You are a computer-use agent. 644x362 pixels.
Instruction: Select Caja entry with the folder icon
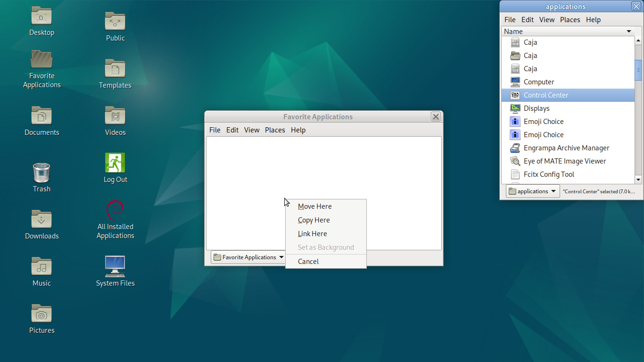(568, 56)
